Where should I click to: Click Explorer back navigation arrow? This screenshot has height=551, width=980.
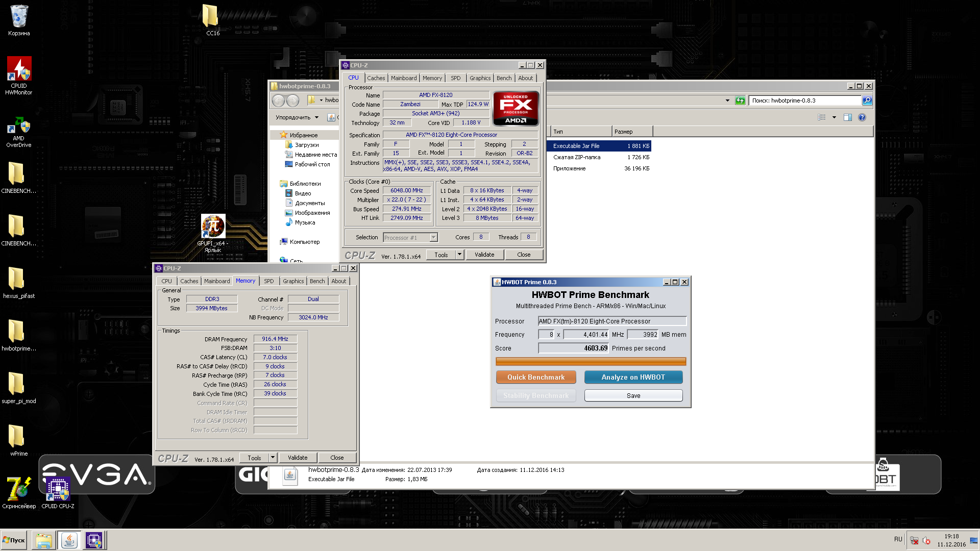278,101
